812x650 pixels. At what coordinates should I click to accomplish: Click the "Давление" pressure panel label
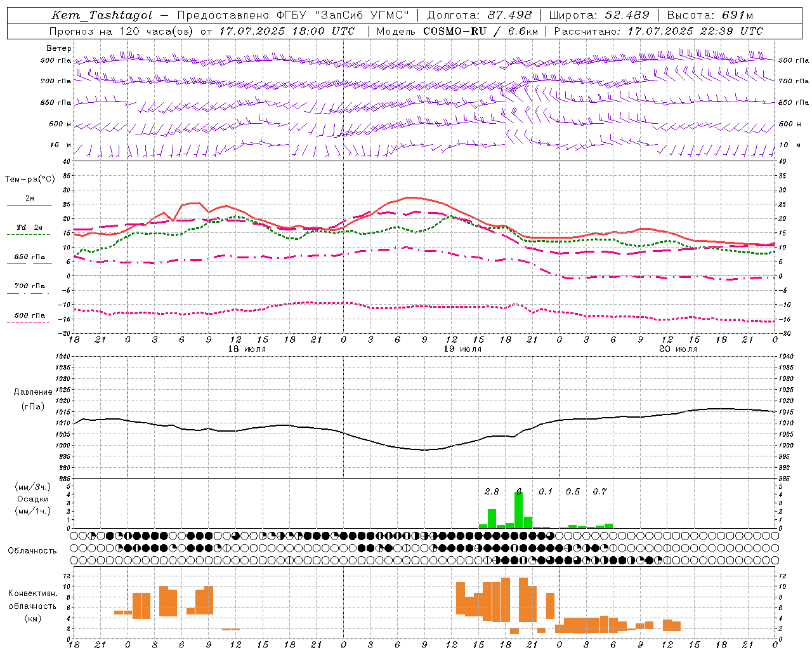coord(33,392)
